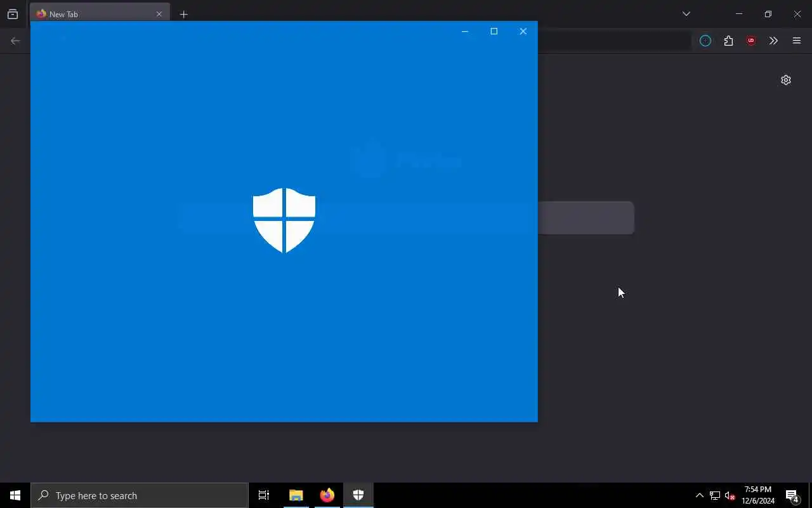Minimize the Firefox window
812x508 pixels.
pos(739,14)
